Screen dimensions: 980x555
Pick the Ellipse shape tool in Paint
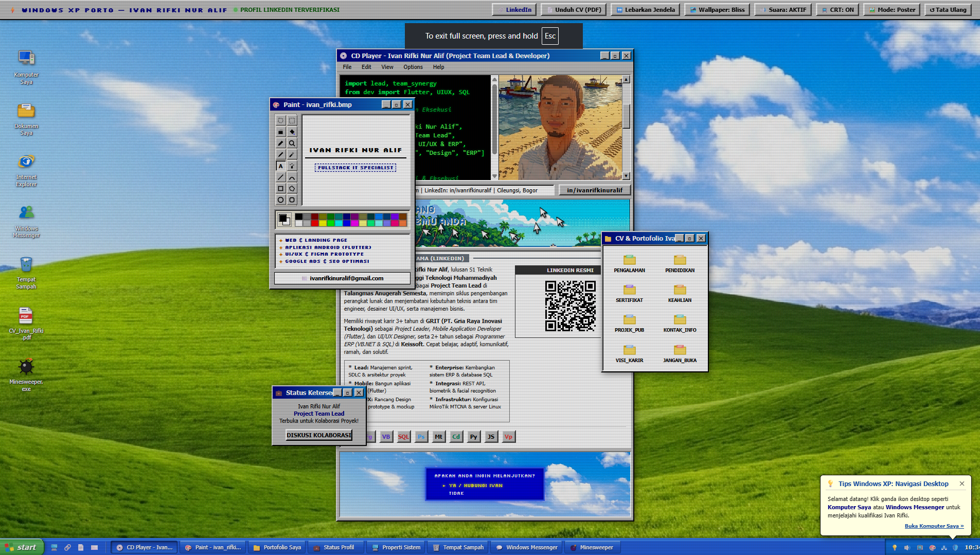coord(281,200)
